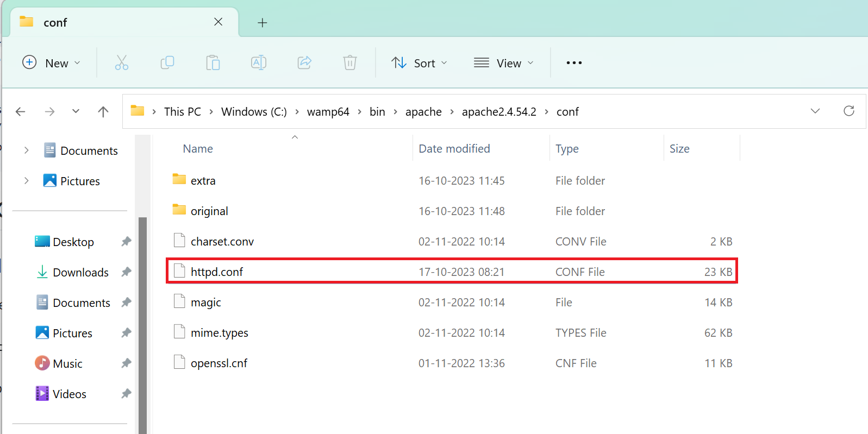
Task: Expand chevron after This PC in path
Action: [x=211, y=112]
